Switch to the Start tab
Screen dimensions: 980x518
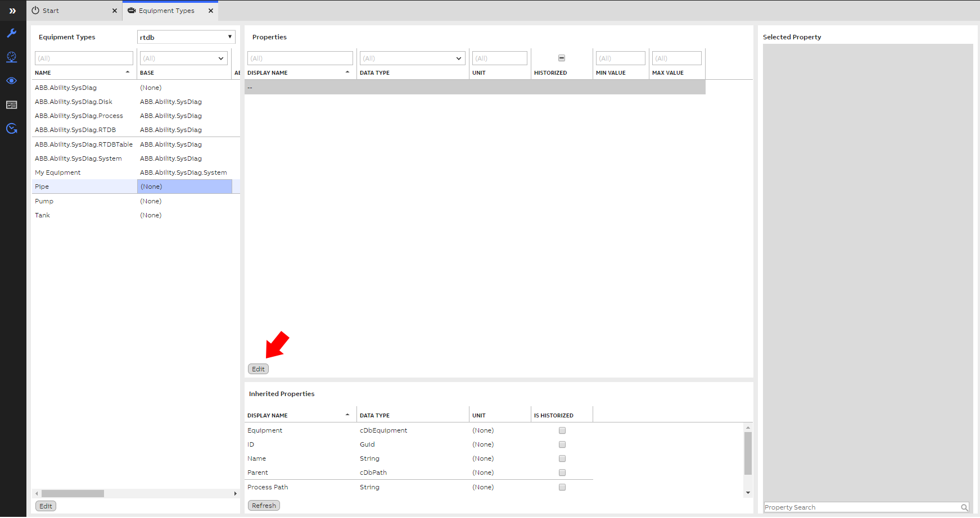(75, 11)
